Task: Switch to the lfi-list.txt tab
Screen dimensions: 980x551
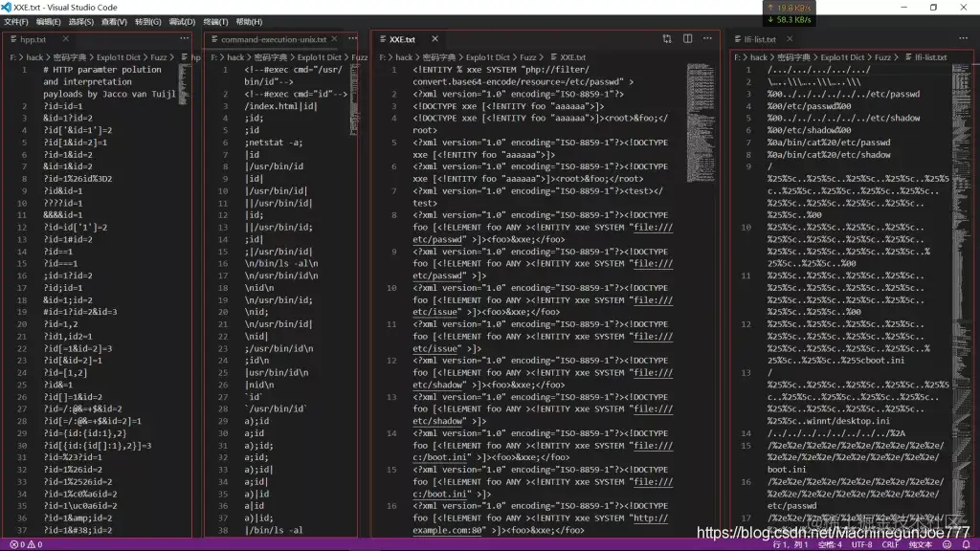Action: (759, 39)
